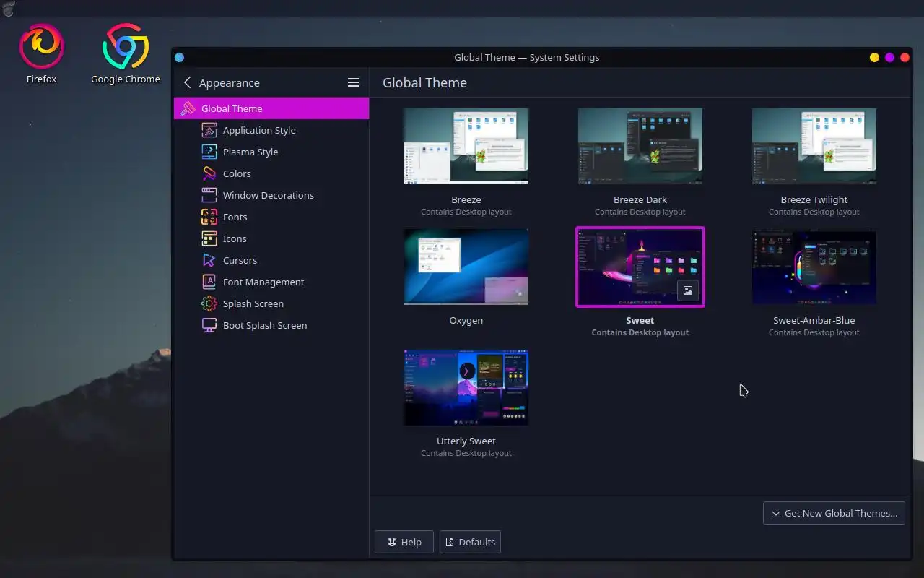This screenshot has height=578, width=924.
Task: Select the Sweet-Ambar-Blue theme thumbnail
Action: 814,267
